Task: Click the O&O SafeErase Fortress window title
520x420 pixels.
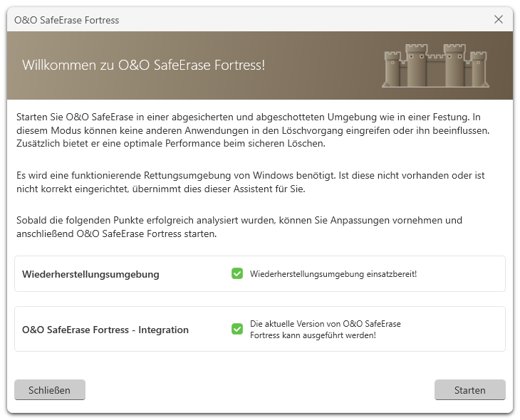Action: (x=67, y=20)
